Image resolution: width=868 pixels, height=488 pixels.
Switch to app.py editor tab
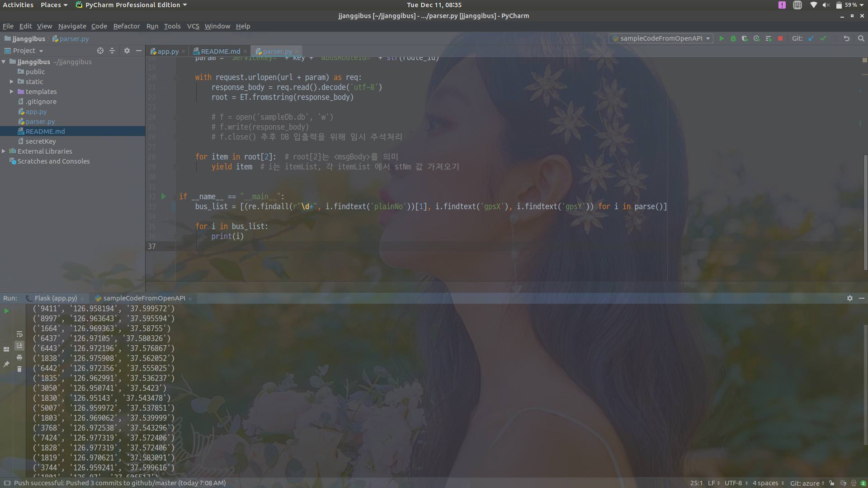point(168,52)
